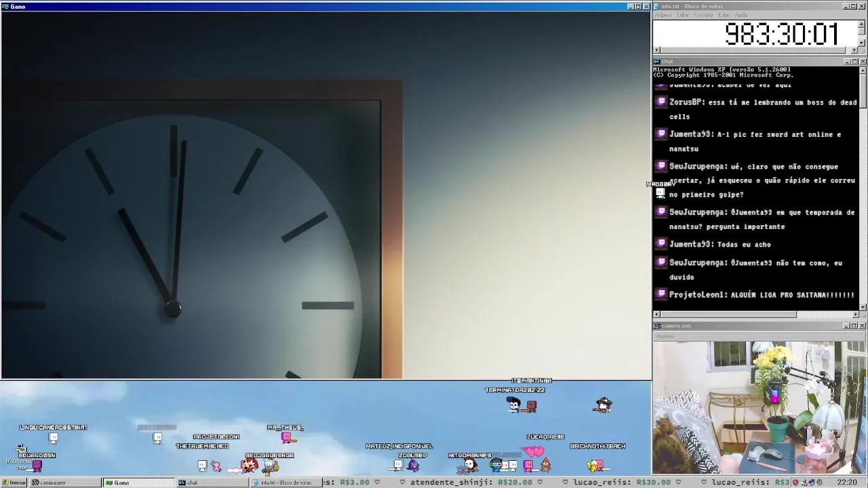The width and height of the screenshot is (868, 488).
Task: Click right arrow on Notepad horizontal scrollbar
Action: [x=854, y=50]
